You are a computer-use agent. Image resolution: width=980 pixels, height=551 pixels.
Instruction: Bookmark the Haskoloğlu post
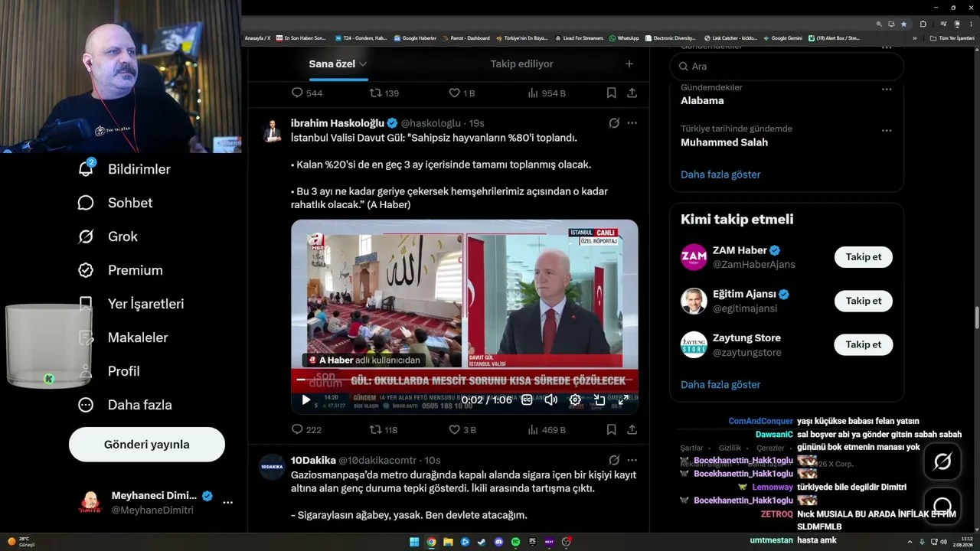pyautogui.click(x=612, y=430)
